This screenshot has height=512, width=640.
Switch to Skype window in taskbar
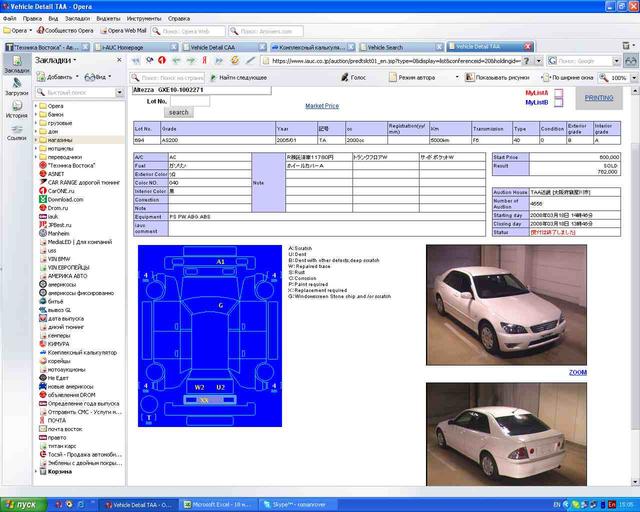click(x=298, y=505)
